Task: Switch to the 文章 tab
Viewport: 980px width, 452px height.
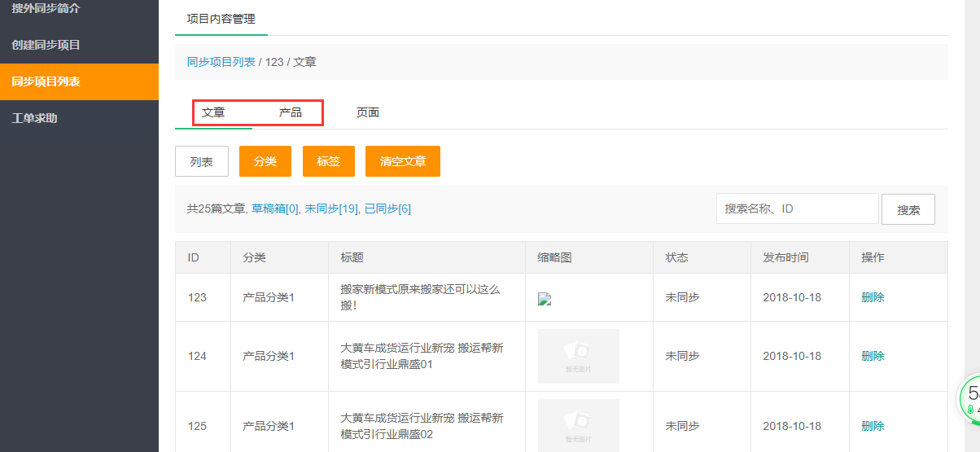Action: (213, 112)
